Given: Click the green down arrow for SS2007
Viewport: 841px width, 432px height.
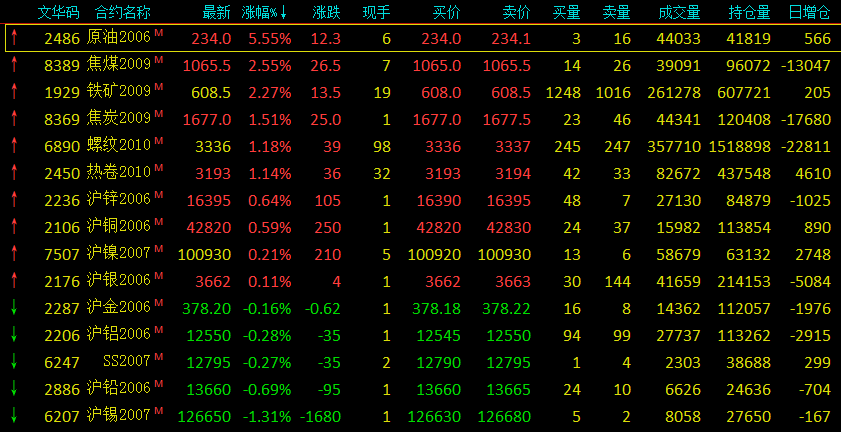Looking at the screenshot, I should pyautogui.click(x=14, y=362).
